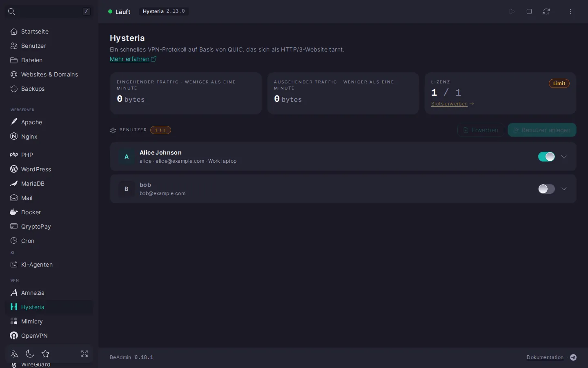Screen dimensions: 588x368
Task: Enable the bob user toggle
Action: [546, 189]
